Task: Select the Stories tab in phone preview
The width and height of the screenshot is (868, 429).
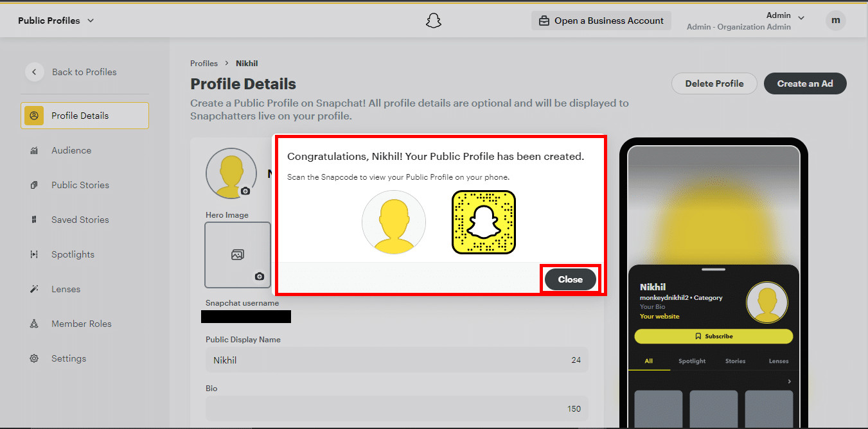Action: coord(735,361)
